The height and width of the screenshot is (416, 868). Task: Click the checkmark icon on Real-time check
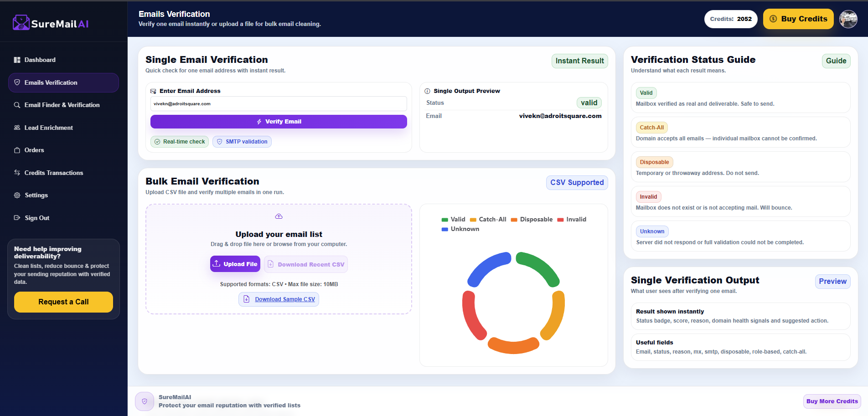pos(157,142)
